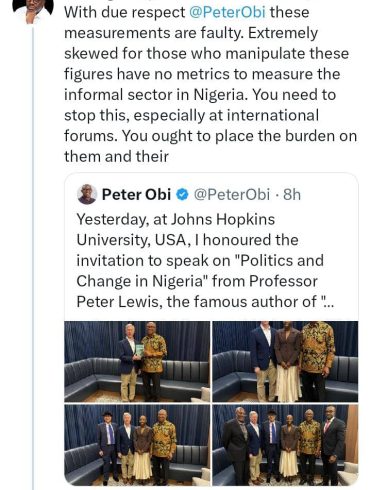Click the blue verified badge icon
Screen dimensions: 370x490
coord(182,195)
